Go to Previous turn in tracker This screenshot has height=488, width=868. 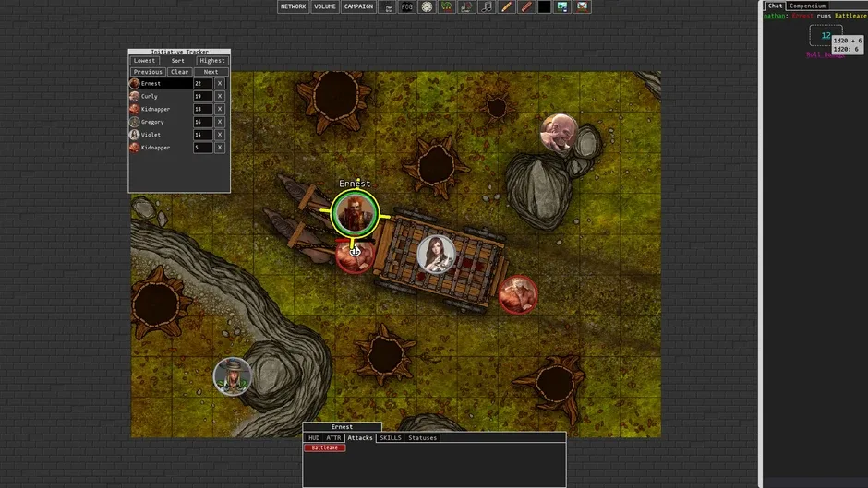(x=148, y=72)
